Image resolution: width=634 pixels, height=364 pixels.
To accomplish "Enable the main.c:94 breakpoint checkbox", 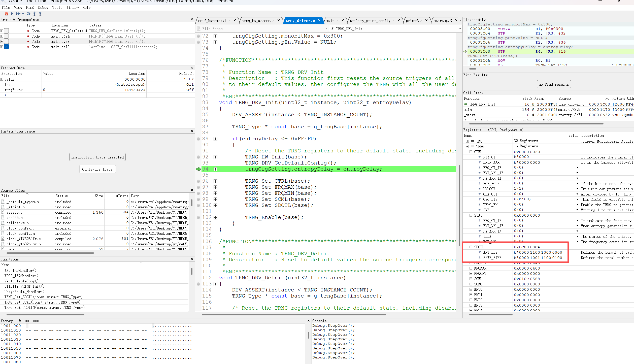I will coord(6,36).
